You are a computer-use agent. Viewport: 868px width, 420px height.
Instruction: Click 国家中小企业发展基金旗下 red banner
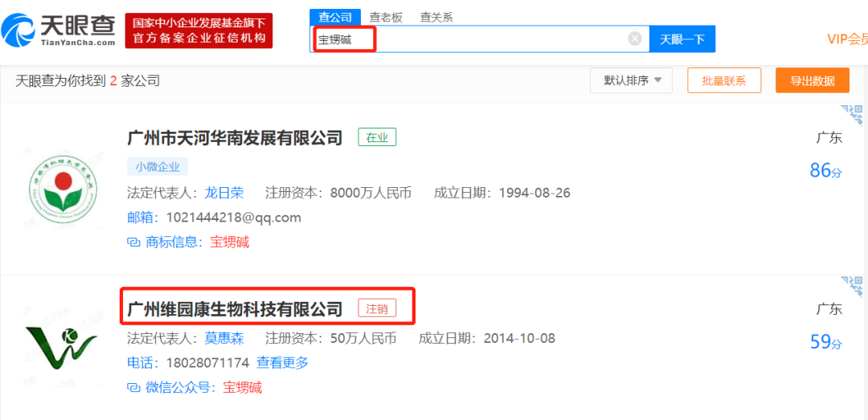click(x=199, y=31)
